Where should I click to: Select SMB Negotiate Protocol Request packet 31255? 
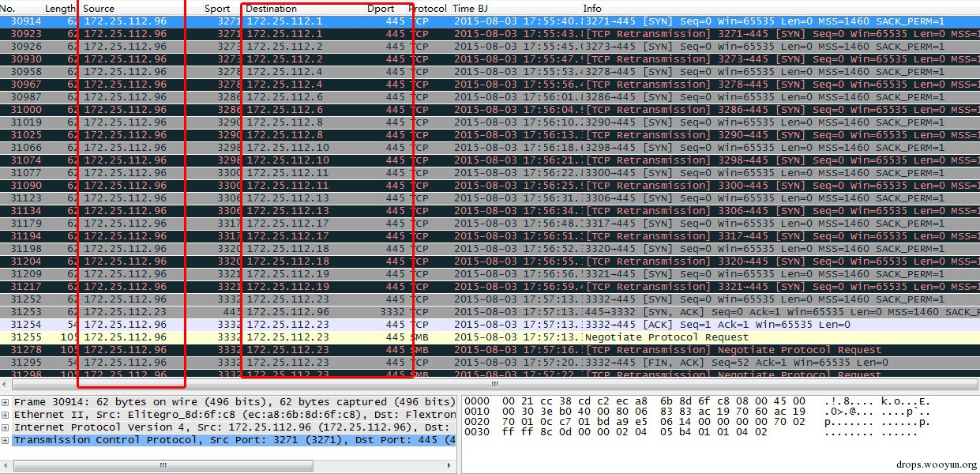[490, 337]
